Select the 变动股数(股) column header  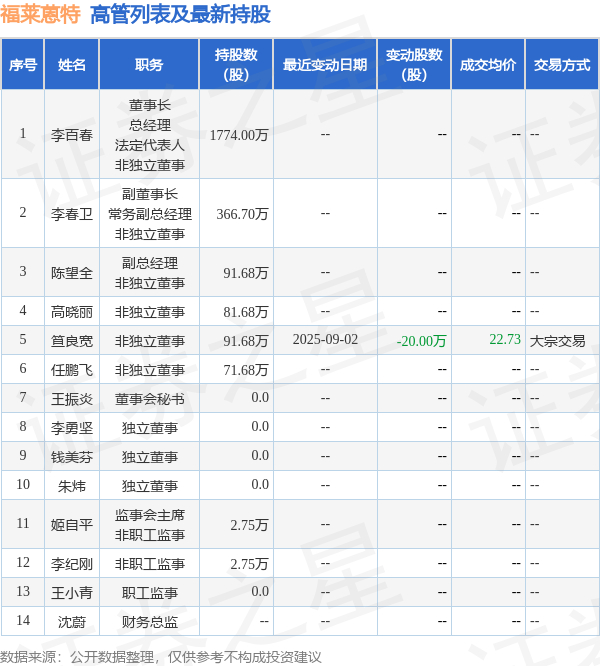(414, 65)
